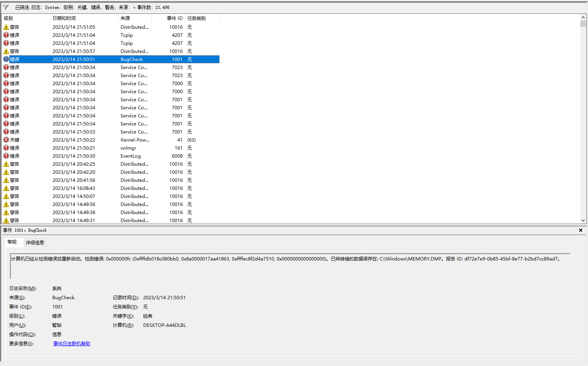Select the first Tcpip 4207 error row
This screenshot has height=366, width=588.
pyautogui.click(x=111, y=35)
